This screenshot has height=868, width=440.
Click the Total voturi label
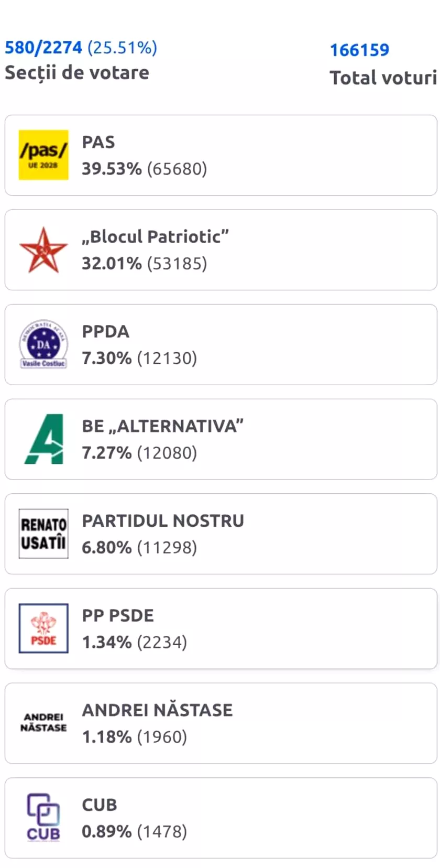click(383, 78)
